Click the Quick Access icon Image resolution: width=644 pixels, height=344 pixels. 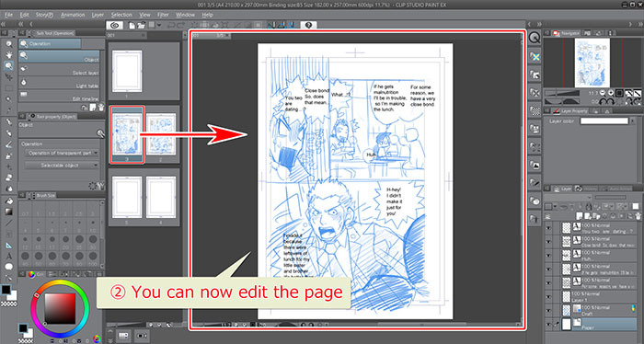[x=535, y=39]
